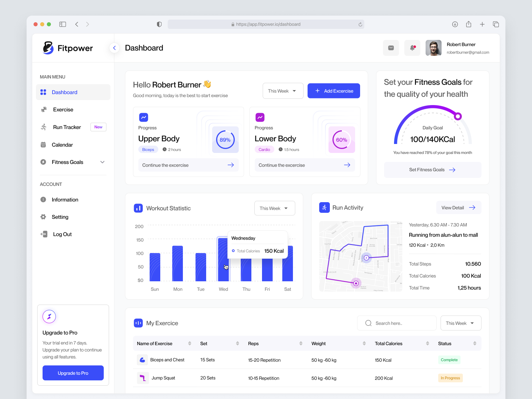Click the Add Excercise button
Image resolution: width=532 pixels, height=399 pixels.
(x=333, y=90)
